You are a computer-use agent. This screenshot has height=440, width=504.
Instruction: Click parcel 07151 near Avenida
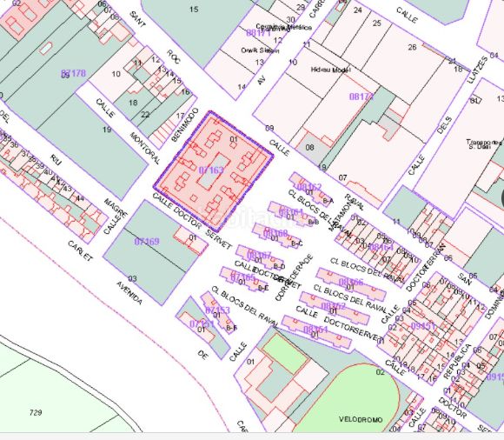[x=203, y=328]
